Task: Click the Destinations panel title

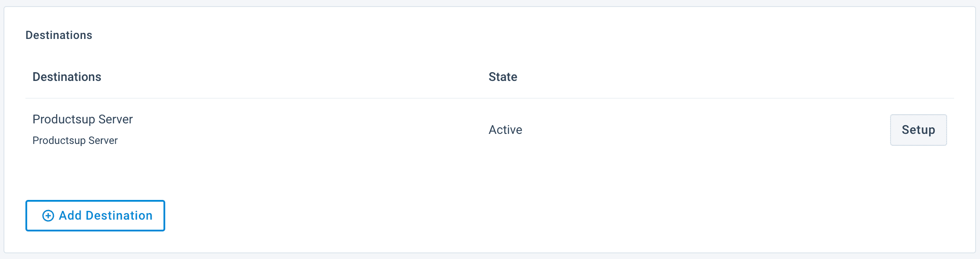Action: [59, 35]
